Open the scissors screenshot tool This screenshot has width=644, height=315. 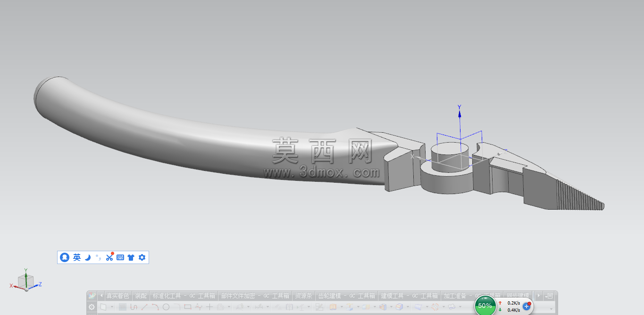tap(109, 257)
